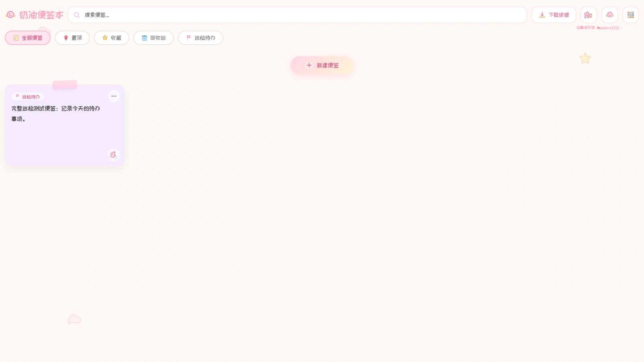Click the magnifier icon in the search bar
The height and width of the screenshot is (362, 644).
pyautogui.click(x=77, y=15)
